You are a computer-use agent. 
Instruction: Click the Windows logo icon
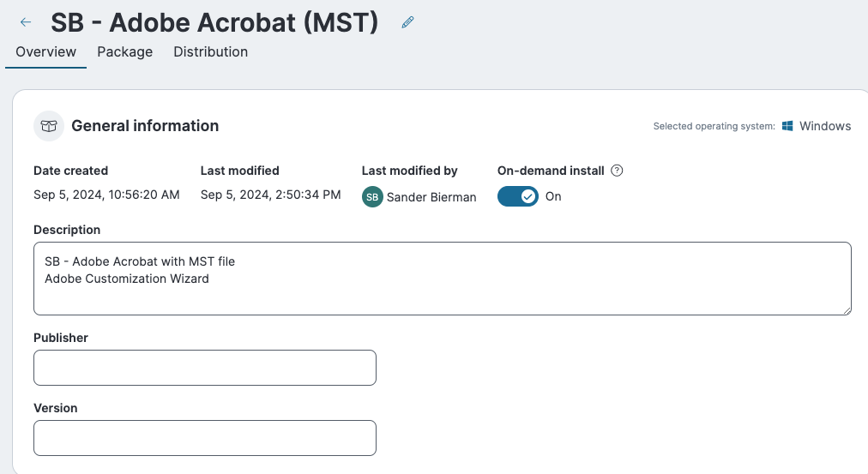(x=787, y=126)
